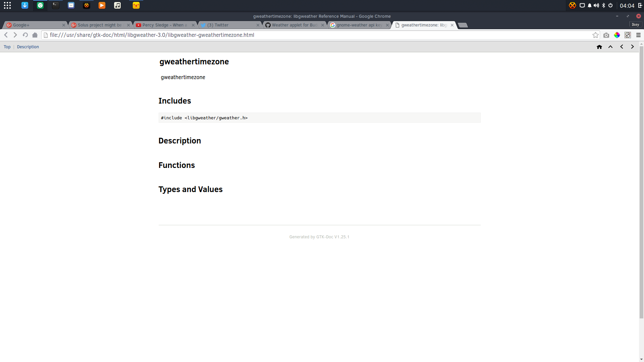Click the Generated by GTK-Doc footer text
This screenshot has width=644, height=362.
(319, 237)
